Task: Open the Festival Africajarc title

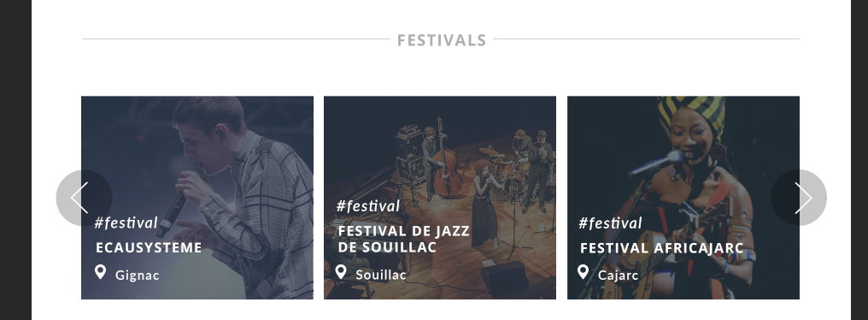Action: tap(661, 248)
